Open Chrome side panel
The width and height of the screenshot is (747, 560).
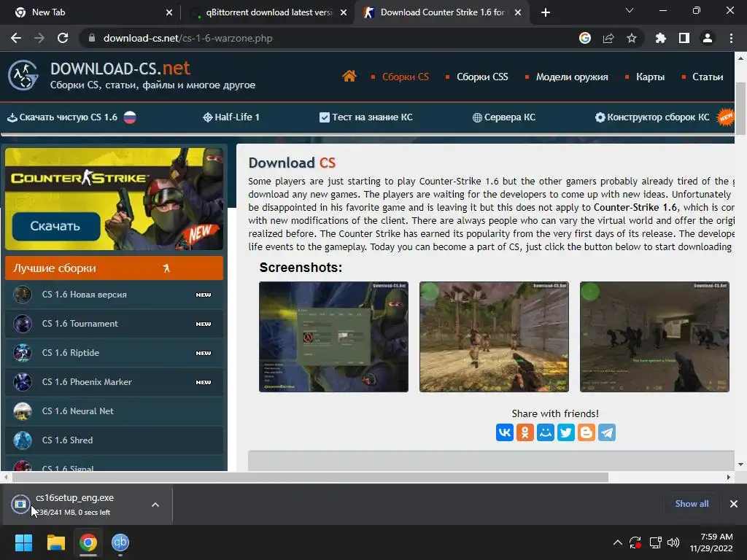[x=684, y=38]
